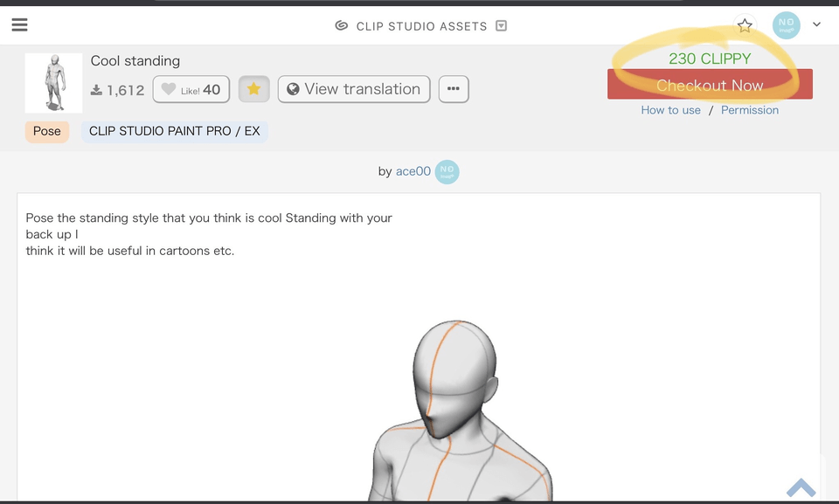Click the back-to-top arrow

pos(801,487)
